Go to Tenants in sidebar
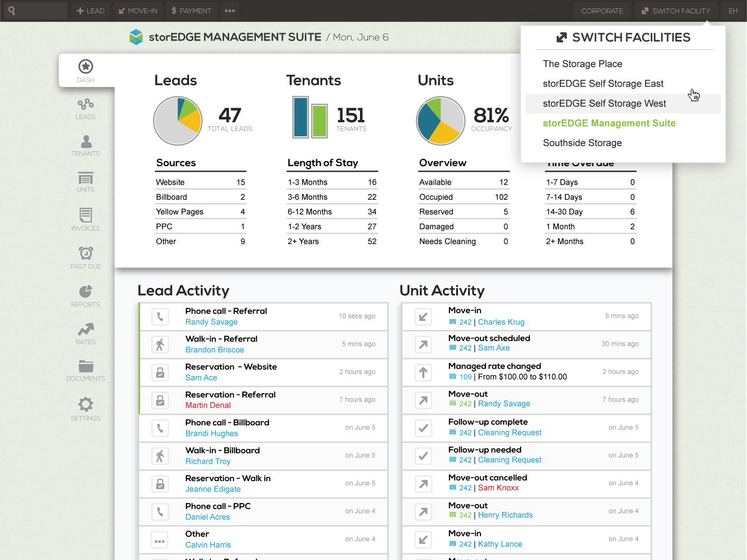 (85, 146)
